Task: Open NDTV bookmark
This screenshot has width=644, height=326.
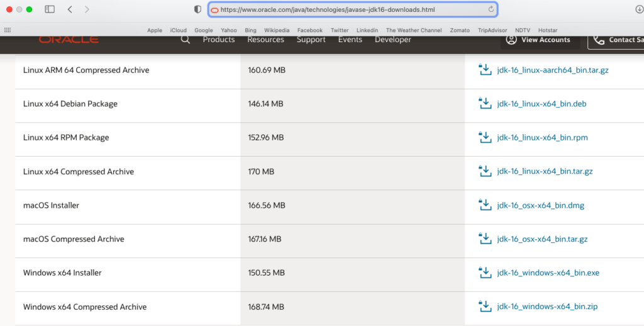Action: (523, 30)
